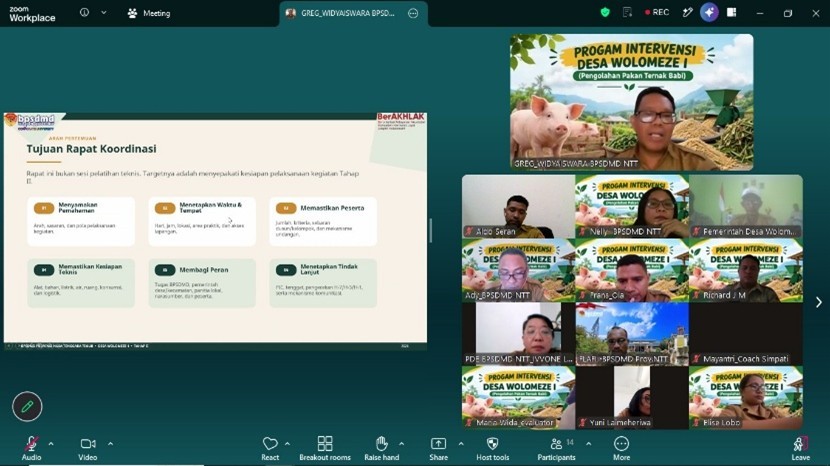Click 'Menyamakan Pemahaman' card on slide
The image size is (830, 466).
pos(81,221)
